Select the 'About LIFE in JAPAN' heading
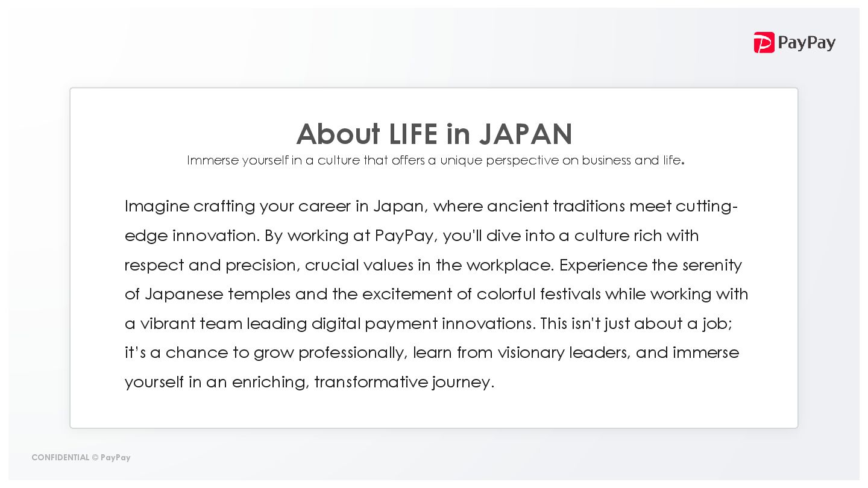This screenshot has height=488, width=868. pyautogui.click(x=434, y=134)
